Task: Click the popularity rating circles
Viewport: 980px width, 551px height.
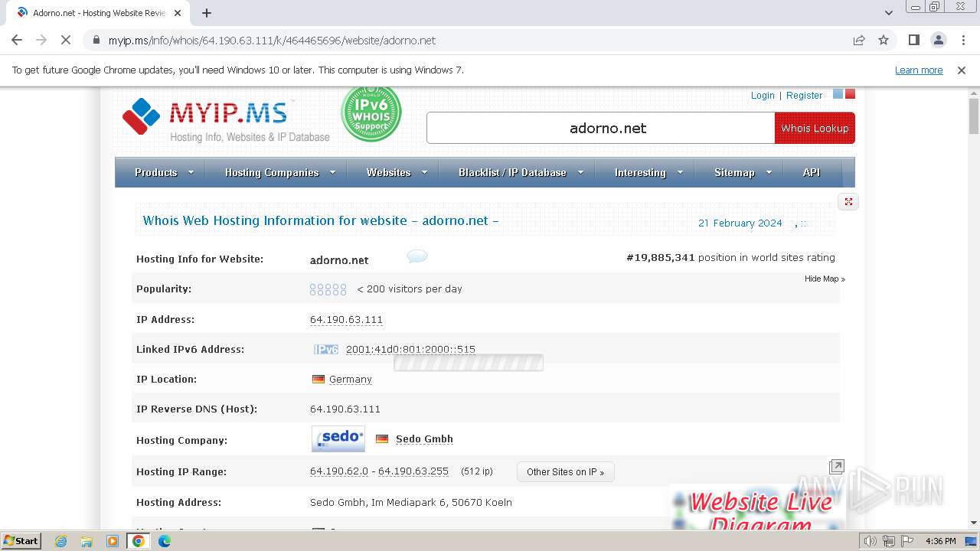Action: [328, 289]
